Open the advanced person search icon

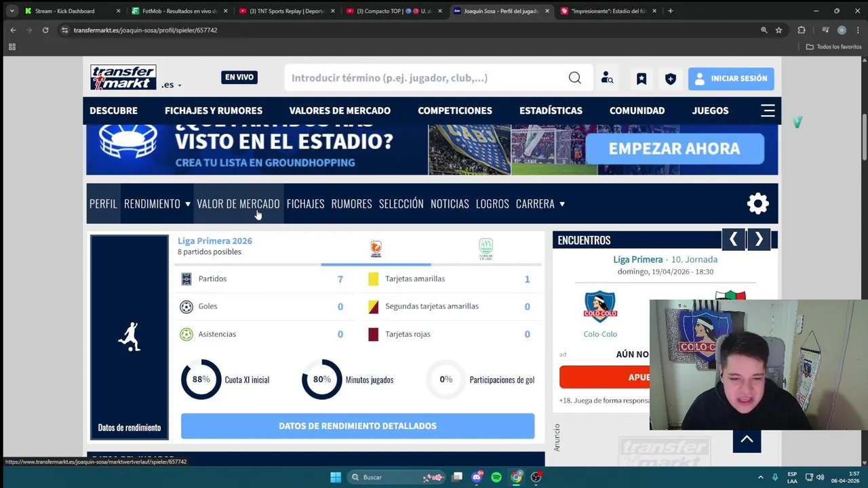tap(607, 78)
